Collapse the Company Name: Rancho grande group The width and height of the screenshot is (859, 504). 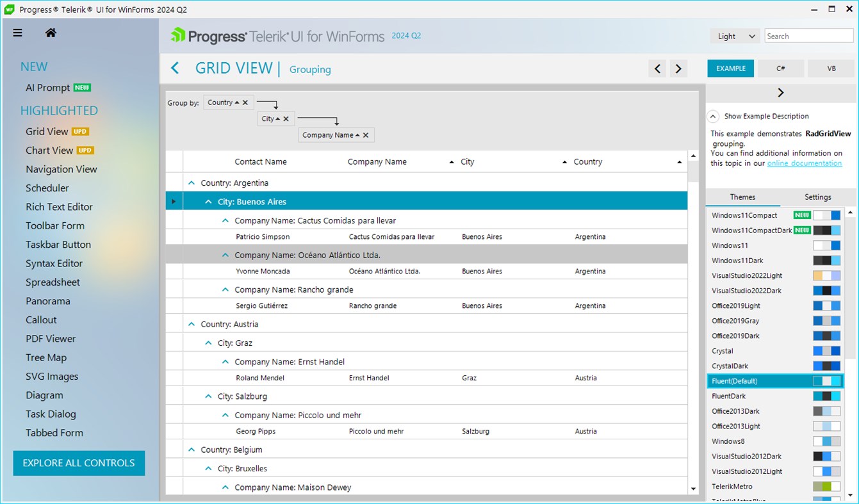(x=225, y=289)
